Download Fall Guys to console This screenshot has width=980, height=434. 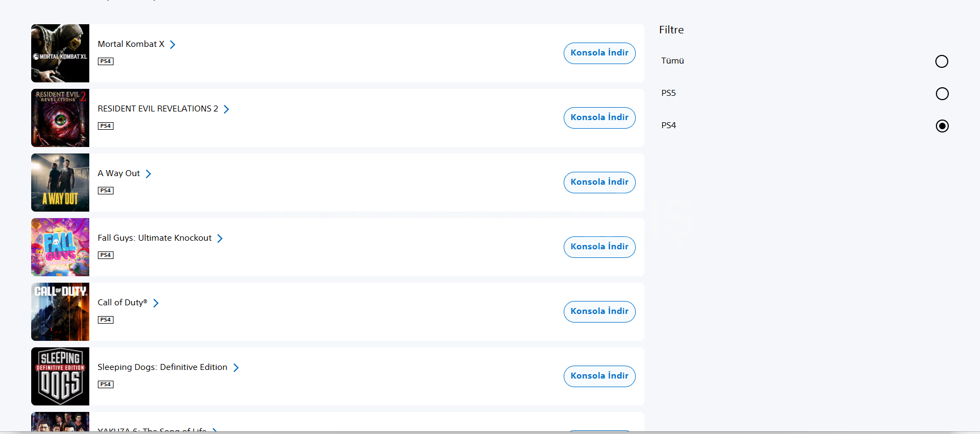click(599, 247)
